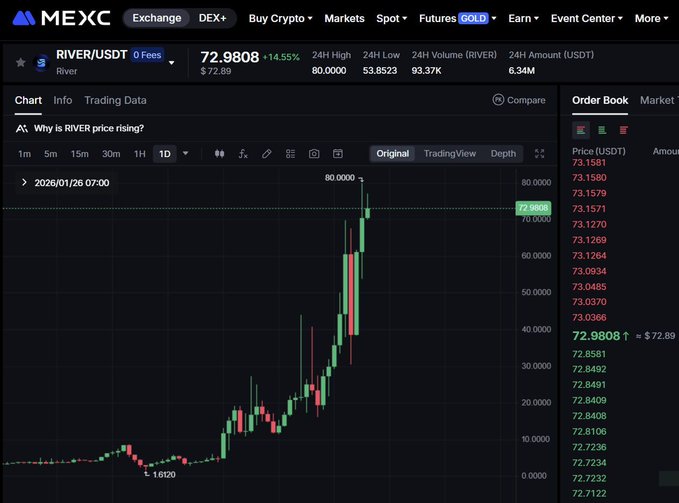This screenshot has width=679, height=503.
Task: Click 24H Amount value 6.34M
Action: tap(521, 71)
